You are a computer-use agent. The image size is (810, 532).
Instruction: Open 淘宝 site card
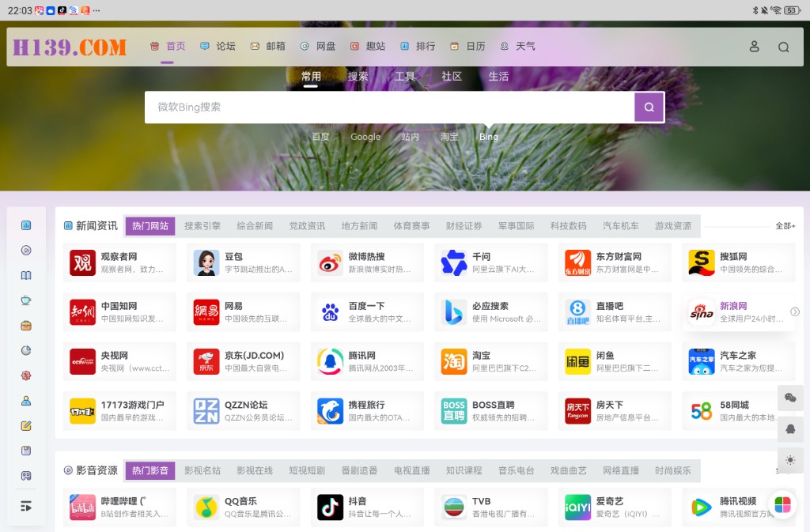(491, 362)
